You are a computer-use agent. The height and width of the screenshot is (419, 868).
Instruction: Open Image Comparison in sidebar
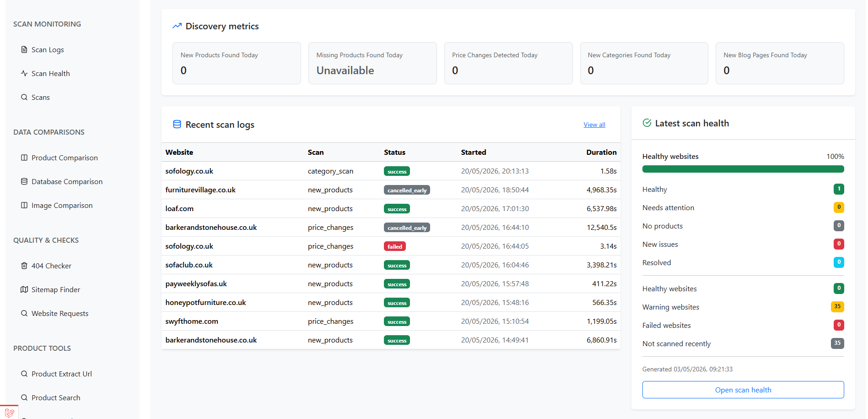(x=62, y=205)
